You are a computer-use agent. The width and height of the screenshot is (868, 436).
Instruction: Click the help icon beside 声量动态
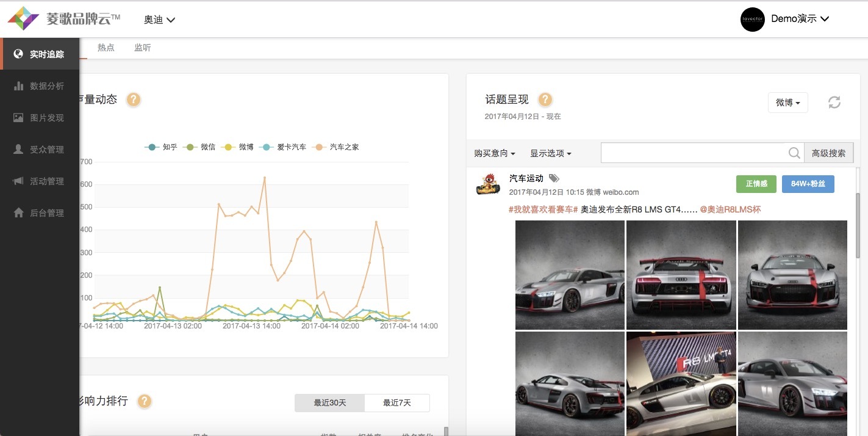134,100
